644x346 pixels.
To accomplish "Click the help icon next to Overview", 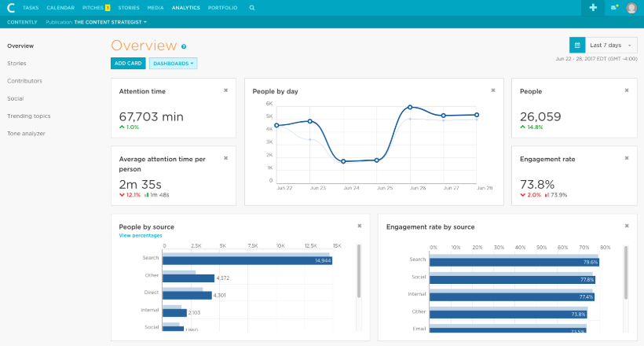I will pos(184,47).
